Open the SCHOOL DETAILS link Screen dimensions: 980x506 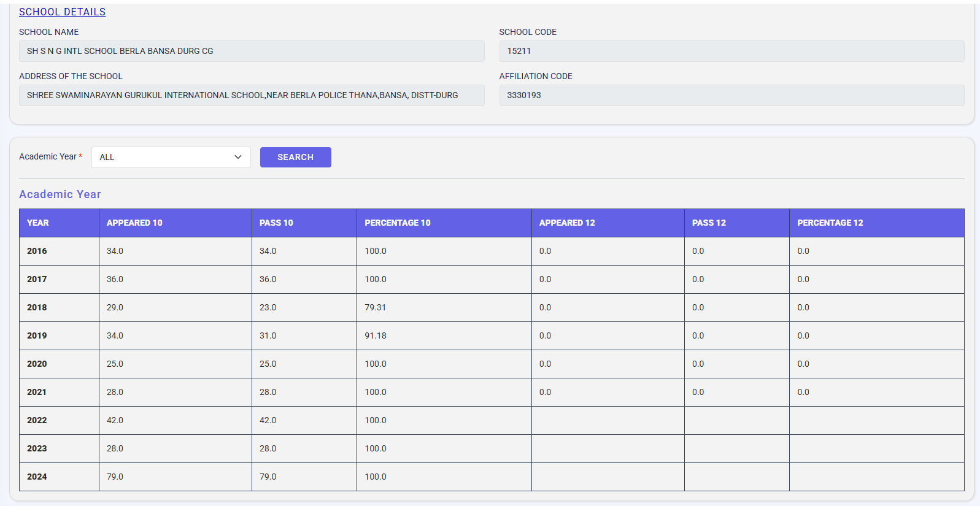[x=62, y=12]
